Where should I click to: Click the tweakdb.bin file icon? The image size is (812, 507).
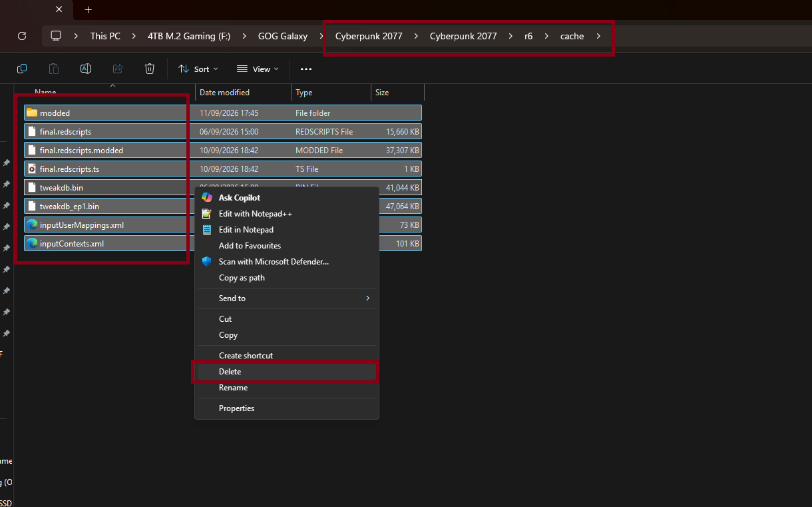32,187
